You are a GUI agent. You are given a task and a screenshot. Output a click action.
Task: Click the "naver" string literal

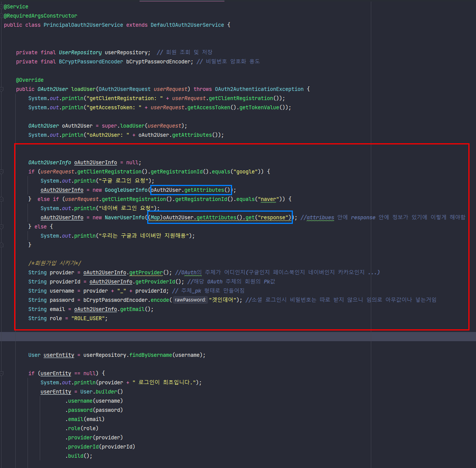click(x=268, y=199)
